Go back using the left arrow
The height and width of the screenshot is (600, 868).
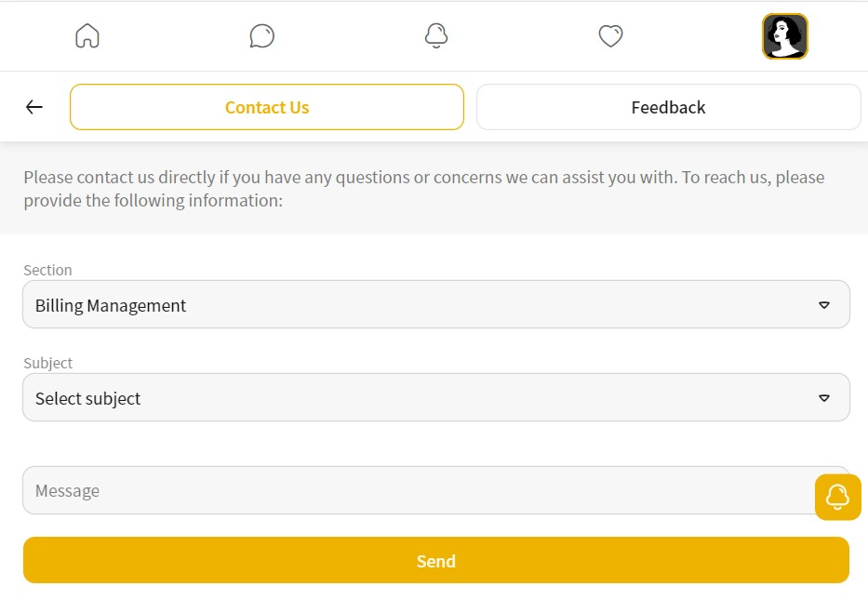coord(34,107)
